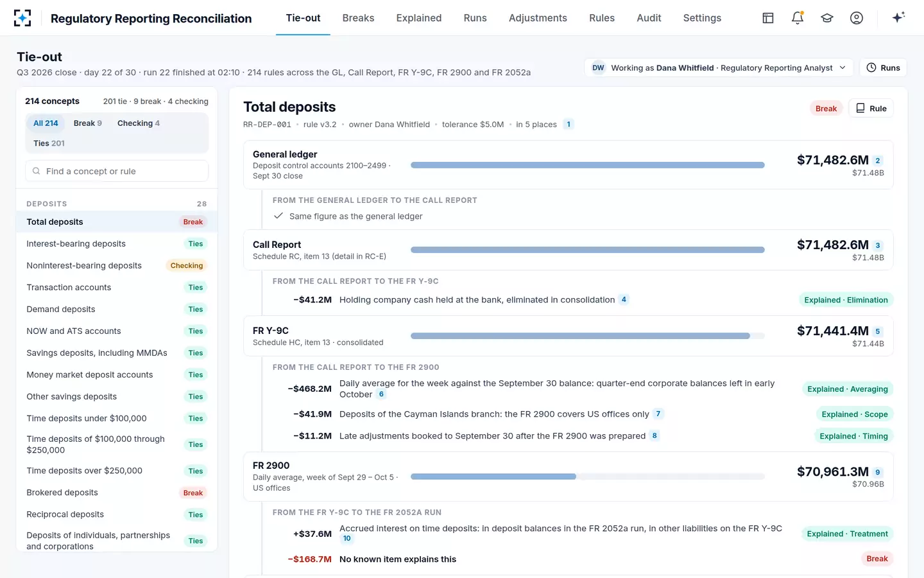Click the Runs button at top right
The image size is (924, 578).
pos(883,67)
